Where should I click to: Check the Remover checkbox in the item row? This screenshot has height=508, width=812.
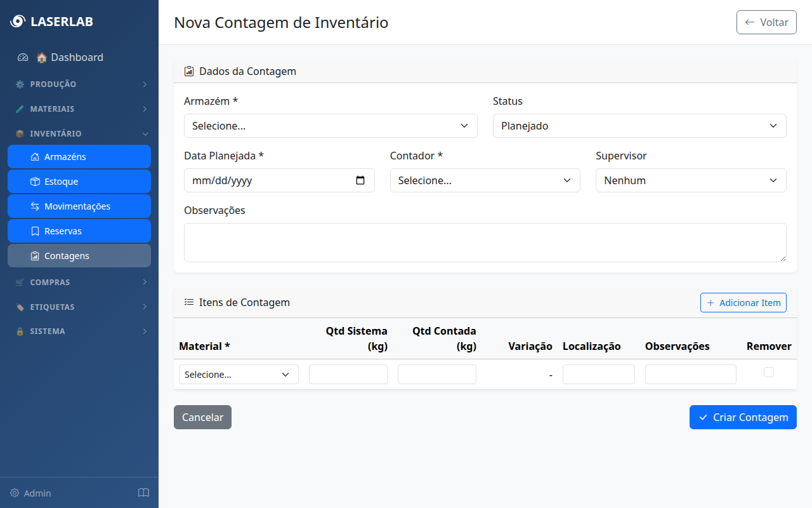pos(769,372)
